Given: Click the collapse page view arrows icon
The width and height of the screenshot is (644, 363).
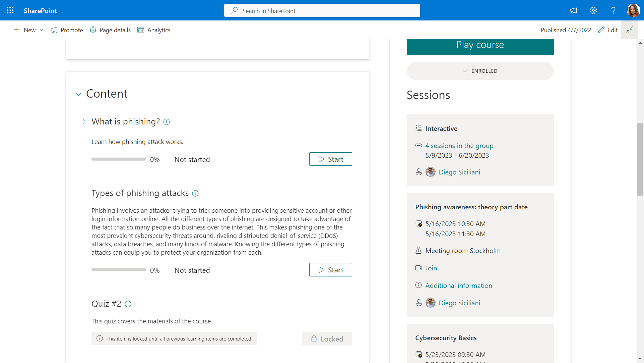Looking at the screenshot, I should point(629,30).
